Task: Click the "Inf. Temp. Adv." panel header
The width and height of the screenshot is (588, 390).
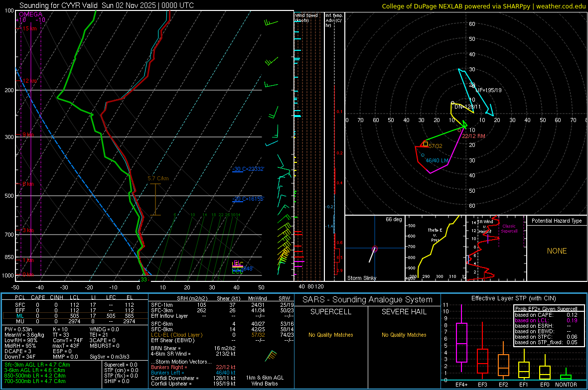Action: [334, 20]
